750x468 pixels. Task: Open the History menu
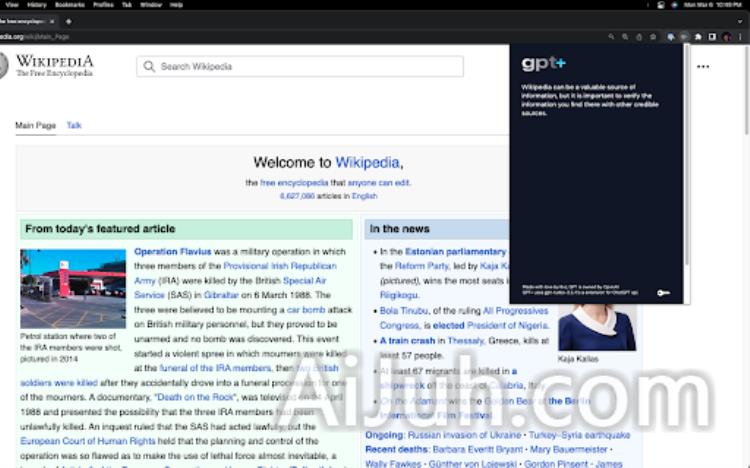pyautogui.click(x=37, y=5)
